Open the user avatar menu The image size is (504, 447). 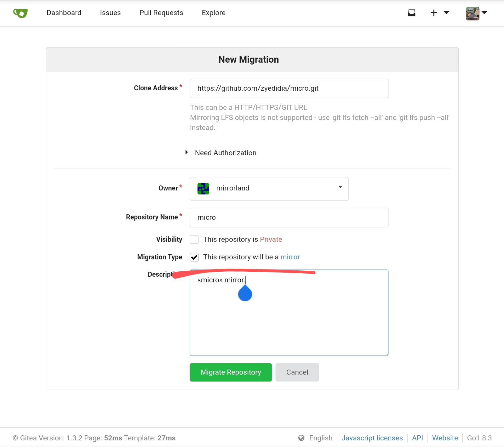coord(472,14)
